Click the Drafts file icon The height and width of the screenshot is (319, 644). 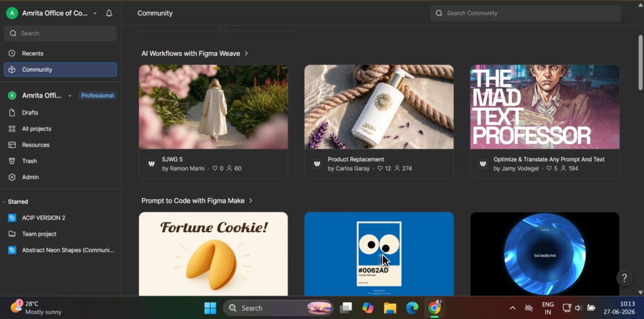[12, 113]
